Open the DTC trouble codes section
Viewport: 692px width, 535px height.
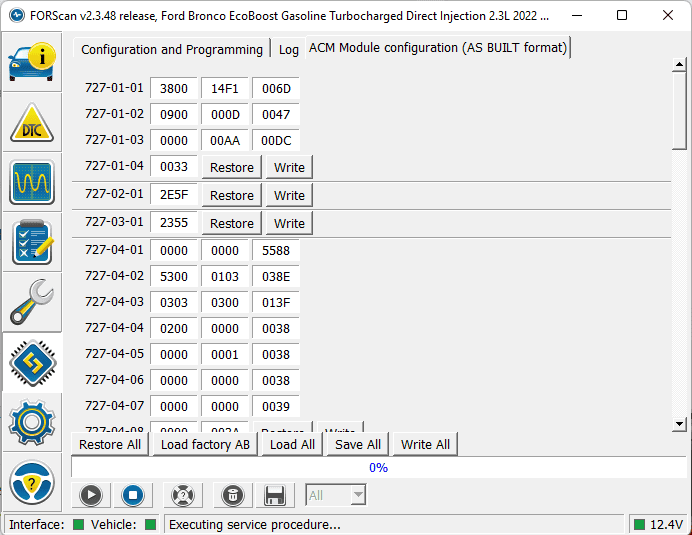[32, 122]
